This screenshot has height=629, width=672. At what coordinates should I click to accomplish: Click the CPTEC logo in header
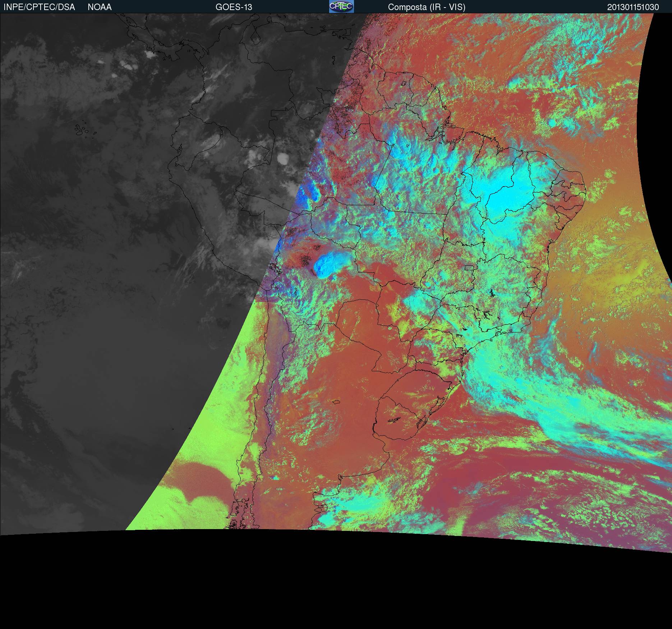point(341,6)
